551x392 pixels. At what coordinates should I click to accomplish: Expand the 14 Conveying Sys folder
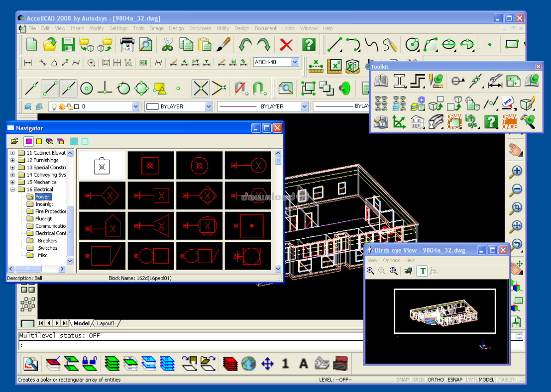click(12, 175)
